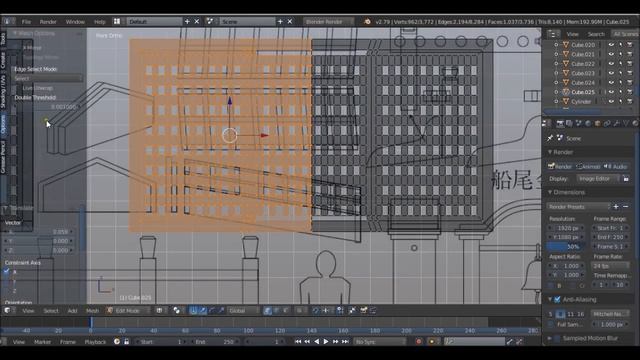Viewport: 640px width, 360px height.
Task: Open mesh Data properties tab icon
Action: pos(626,123)
